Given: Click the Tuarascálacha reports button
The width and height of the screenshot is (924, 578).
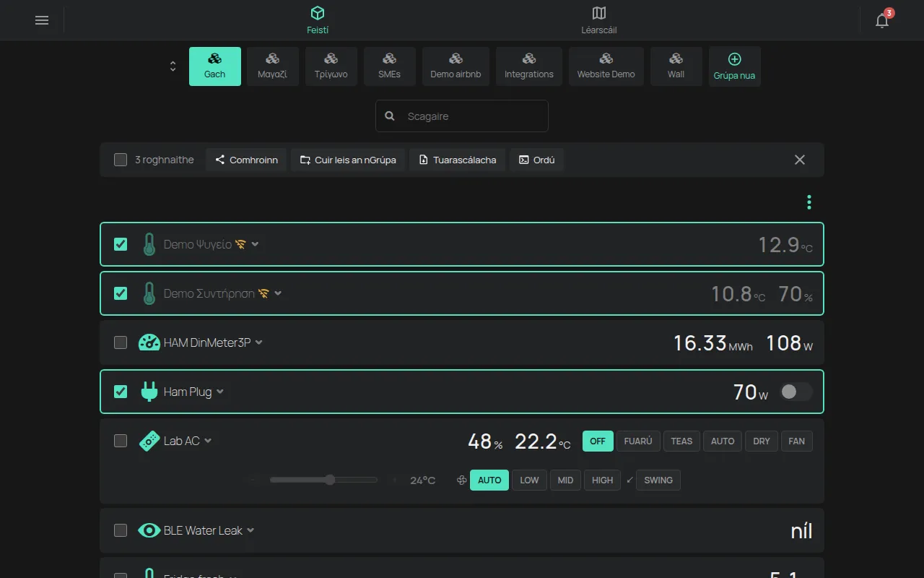Looking at the screenshot, I should 457,160.
